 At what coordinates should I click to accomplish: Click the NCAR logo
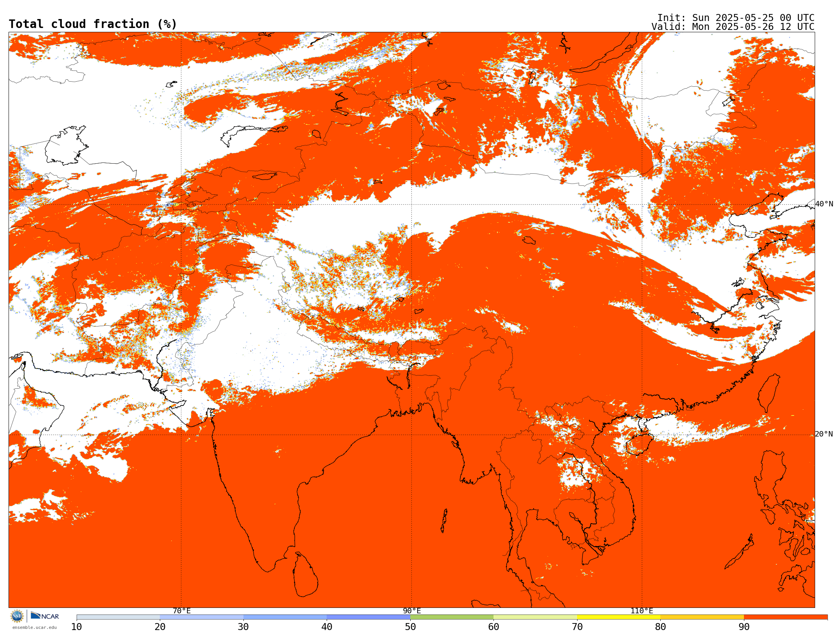(45, 616)
